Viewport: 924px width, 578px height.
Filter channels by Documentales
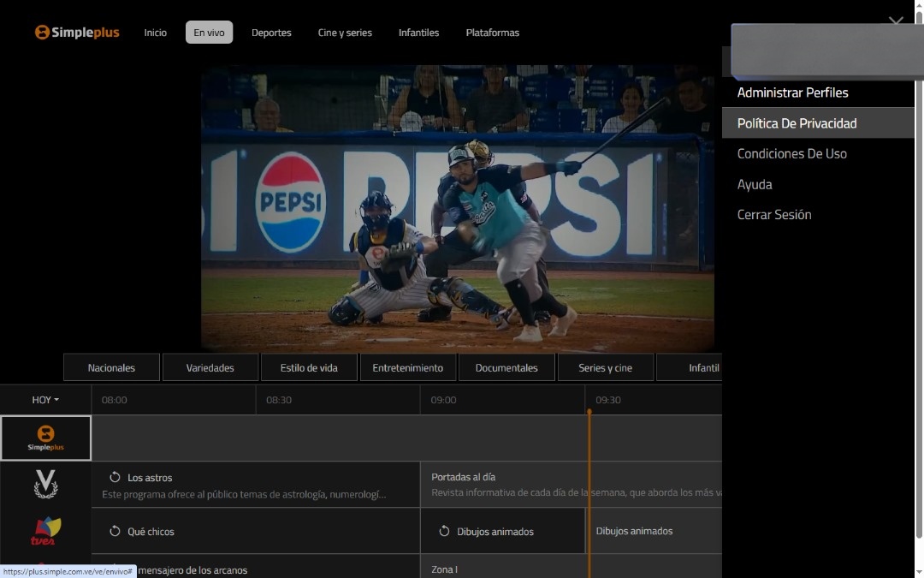(x=506, y=367)
